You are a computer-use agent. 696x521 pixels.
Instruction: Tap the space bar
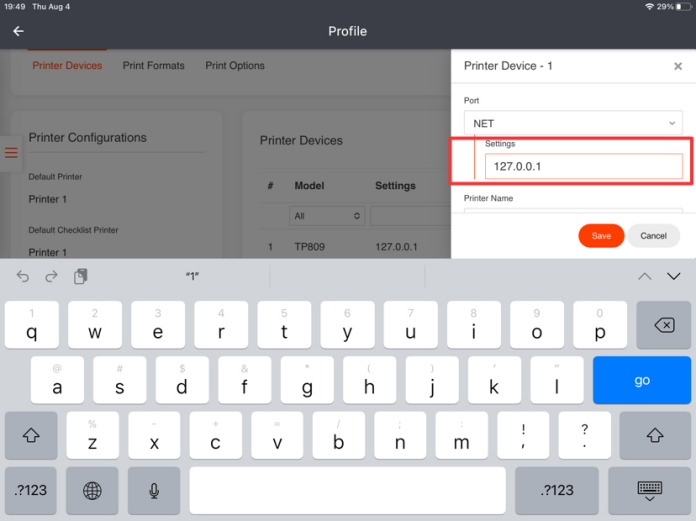pos(348,490)
